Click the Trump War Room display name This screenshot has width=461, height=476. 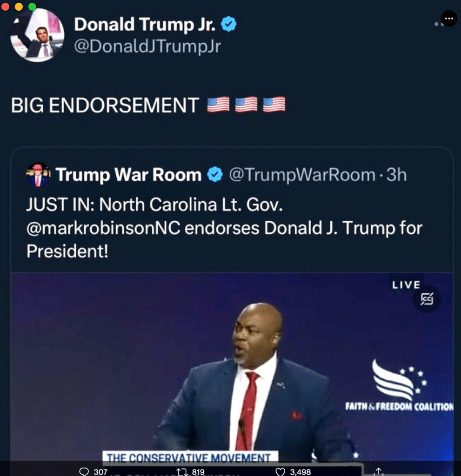click(x=128, y=175)
